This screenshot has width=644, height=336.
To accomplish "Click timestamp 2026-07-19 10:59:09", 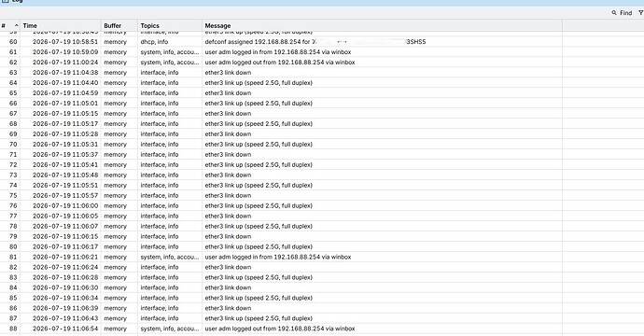I will (65, 51).
